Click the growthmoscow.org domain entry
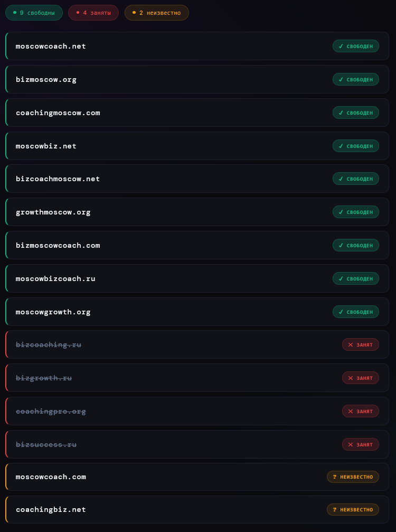 pyautogui.click(x=53, y=212)
